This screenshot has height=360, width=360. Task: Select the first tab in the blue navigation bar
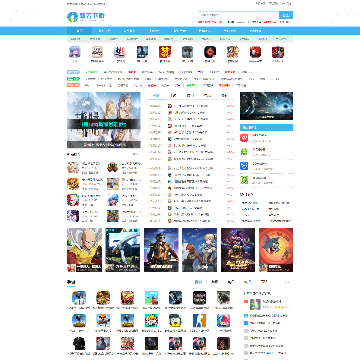coord(79,31)
